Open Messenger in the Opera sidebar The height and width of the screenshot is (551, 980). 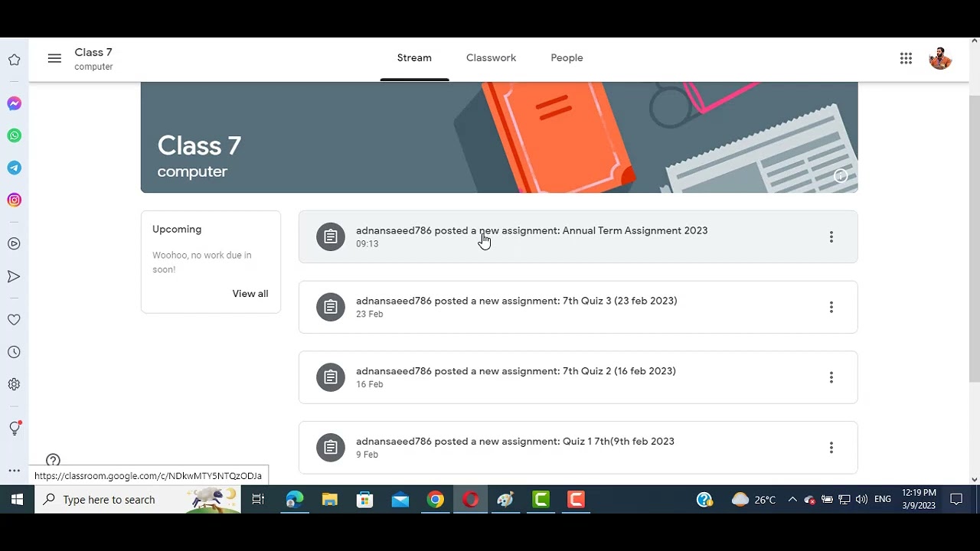(x=15, y=103)
